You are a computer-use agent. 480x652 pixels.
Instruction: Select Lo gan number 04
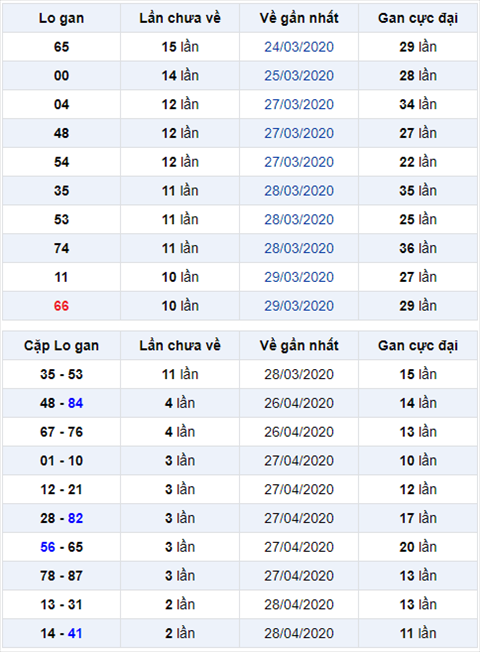(x=61, y=104)
